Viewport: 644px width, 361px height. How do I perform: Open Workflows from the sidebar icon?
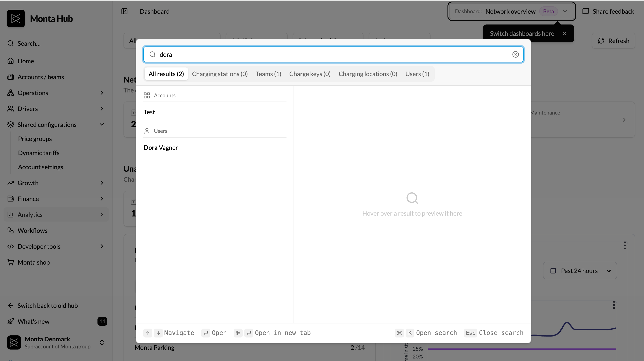tap(11, 230)
